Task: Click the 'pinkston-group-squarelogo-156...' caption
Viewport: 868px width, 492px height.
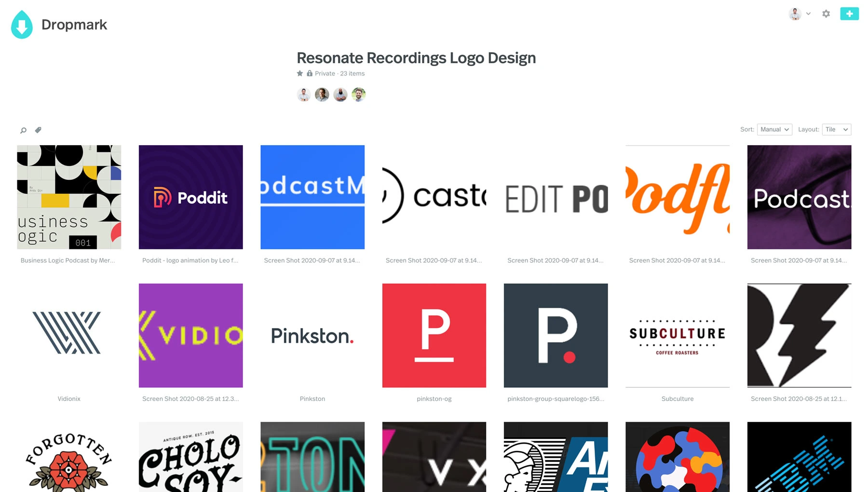Action: (x=556, y=399)
